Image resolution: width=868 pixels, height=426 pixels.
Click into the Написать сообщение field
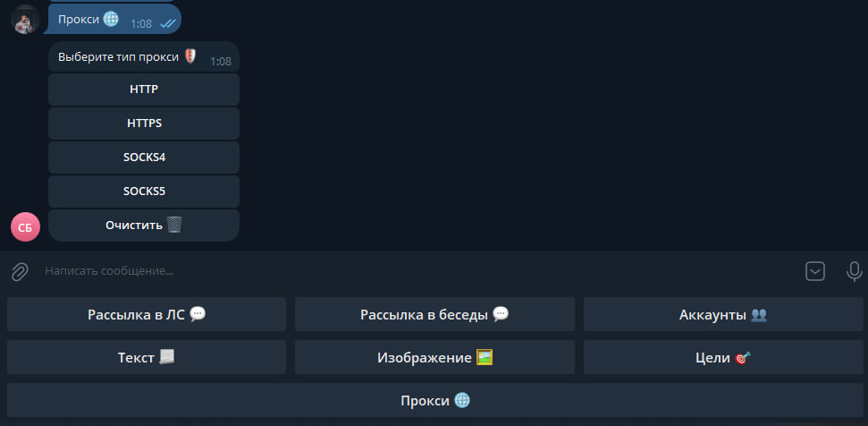pyautogui.click(x=402, y=271)
